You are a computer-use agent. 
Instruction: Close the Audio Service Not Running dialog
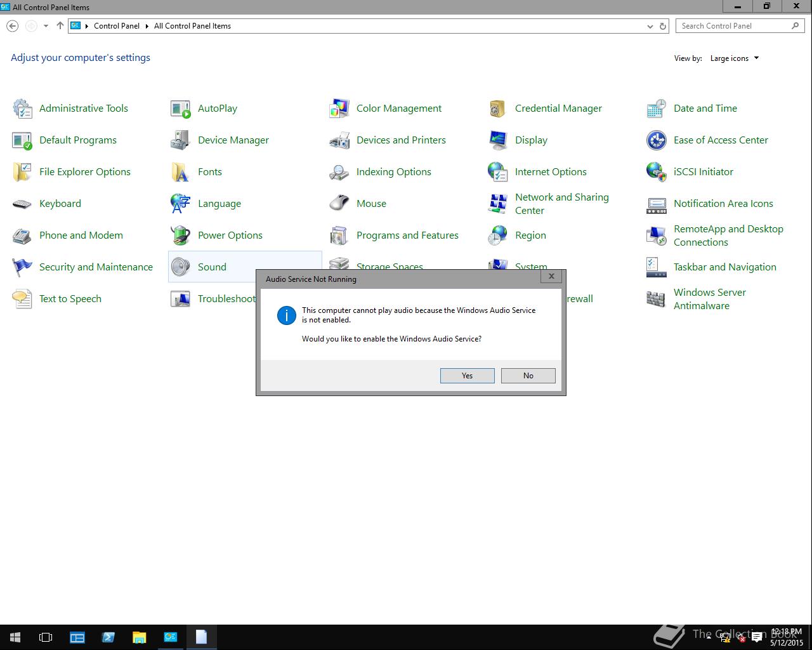tap(551, 277)
